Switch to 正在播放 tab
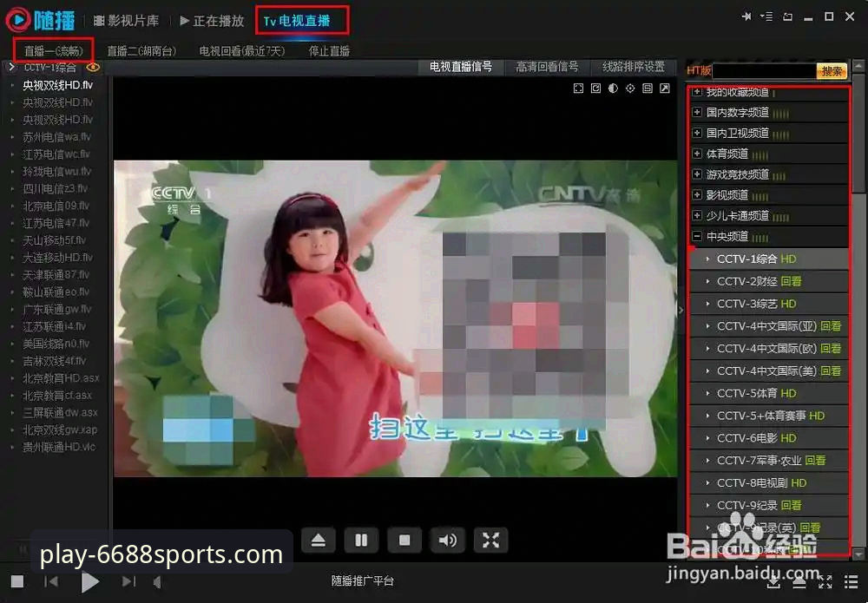Screen dimensions: 868x603 212,21
